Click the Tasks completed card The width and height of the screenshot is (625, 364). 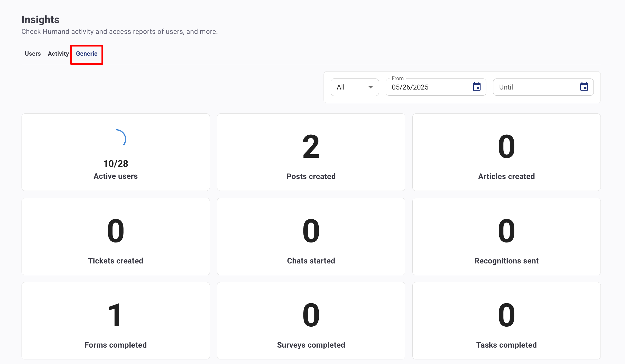pos(506,321)
